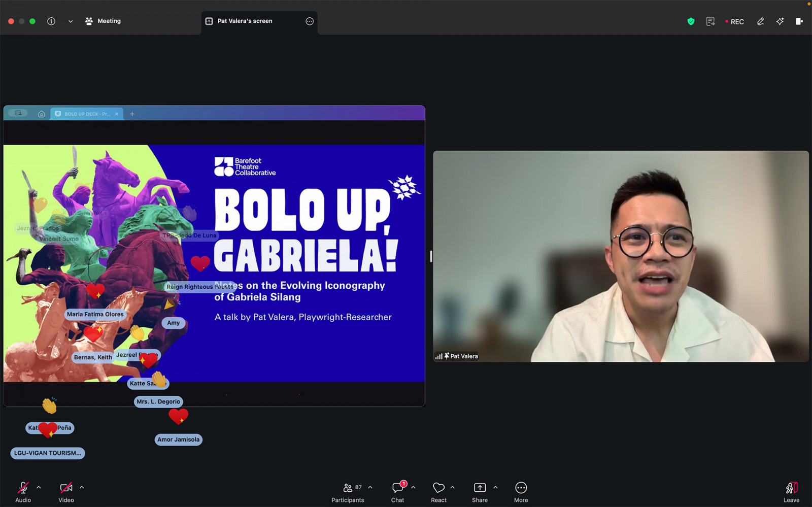The height and width of the screenshot is (507, 812).
Task: Start Video camera
Action: pos(66,492)
